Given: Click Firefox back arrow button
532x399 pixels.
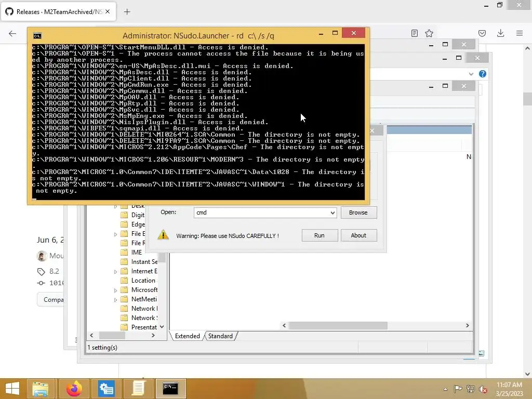Looking at the screenshot, I should (x=12, y=33).
